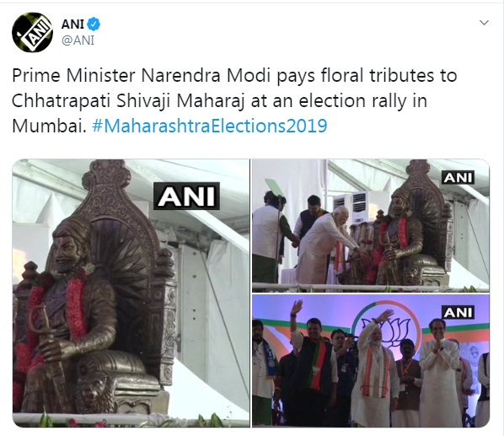Open the rally stage waving photo
This screenshot has height=436, width=504.
(x=371, y=360)
